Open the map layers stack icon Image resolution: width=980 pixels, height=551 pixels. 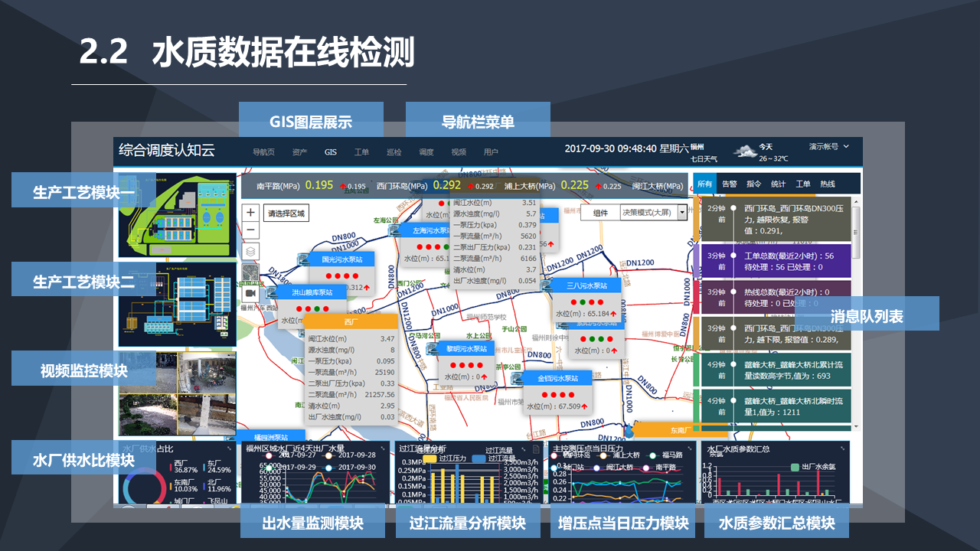pos(250,252)
